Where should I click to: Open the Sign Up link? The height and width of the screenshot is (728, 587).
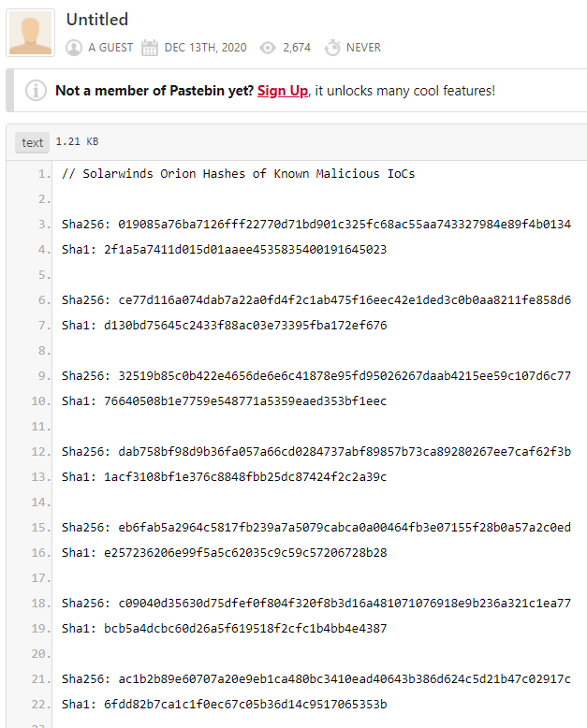(283, 91)
